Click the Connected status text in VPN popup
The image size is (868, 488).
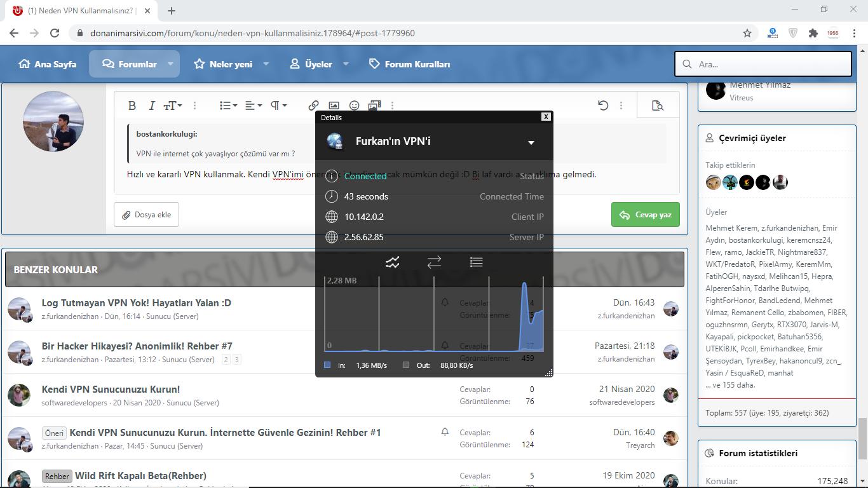click(x=365, y=176)
